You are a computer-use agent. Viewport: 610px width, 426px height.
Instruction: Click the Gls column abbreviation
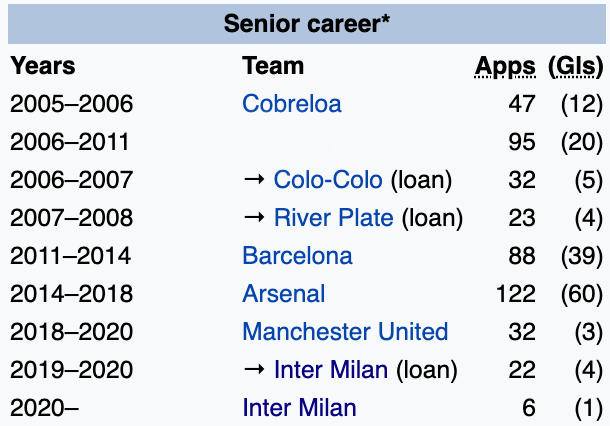576,66
